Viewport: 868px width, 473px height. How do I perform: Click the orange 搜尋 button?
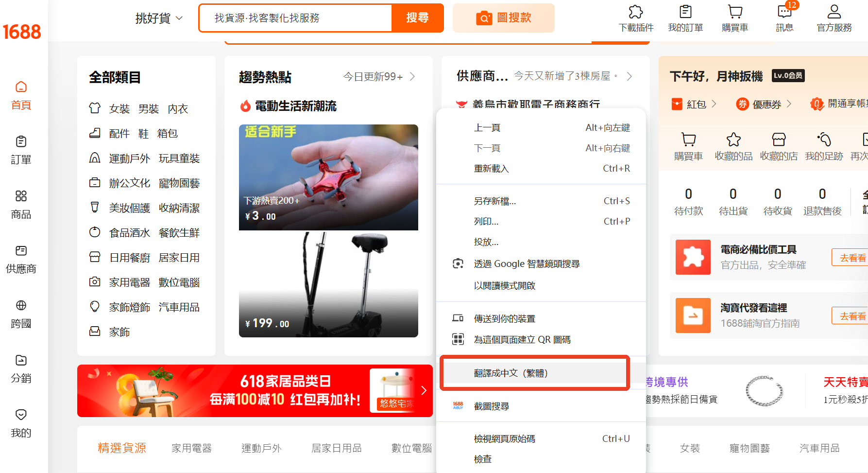point(417,18)
